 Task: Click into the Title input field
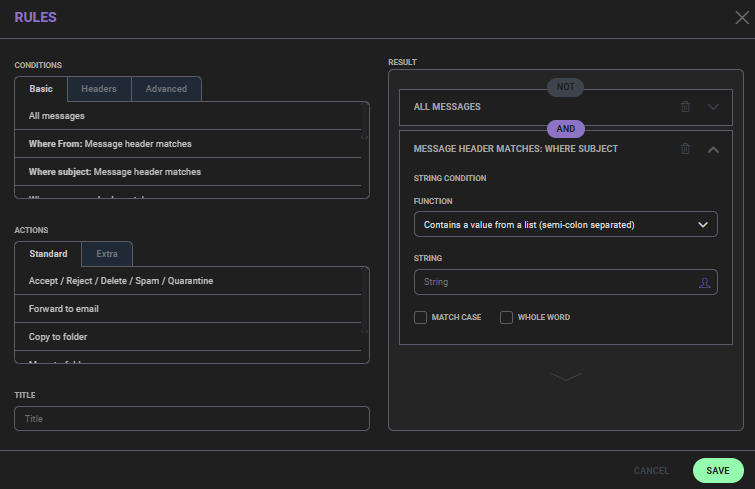(192, 419)
